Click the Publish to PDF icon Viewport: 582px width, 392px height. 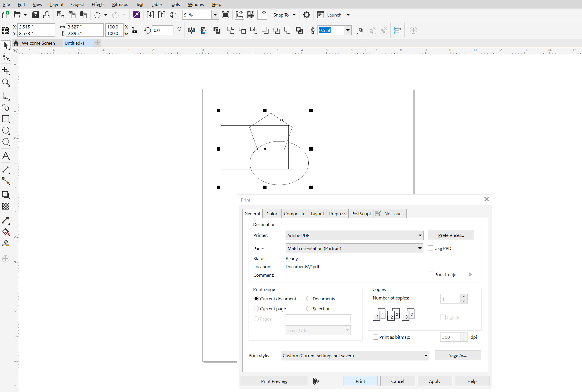point(173,15)
